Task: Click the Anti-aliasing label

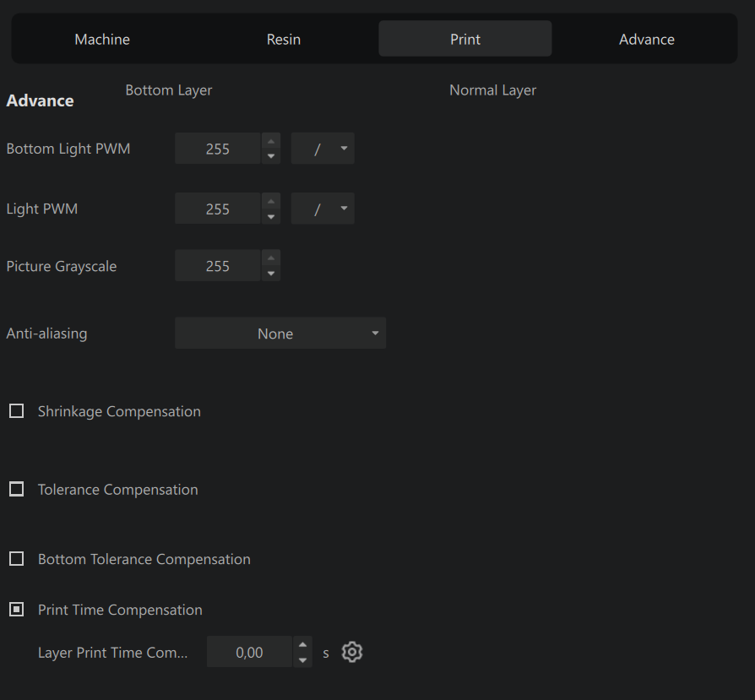Action: click(x=46, y=334)
